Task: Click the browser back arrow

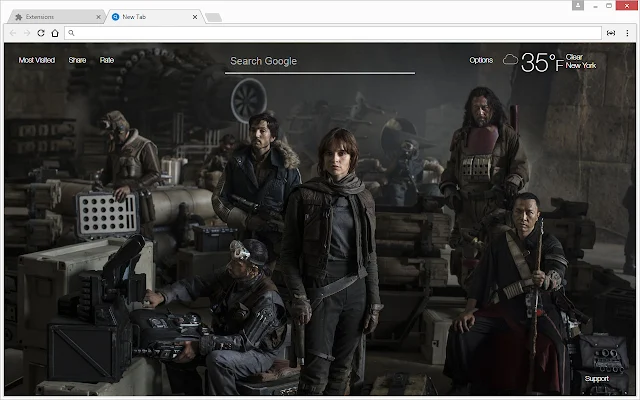Action: (13, 33)
